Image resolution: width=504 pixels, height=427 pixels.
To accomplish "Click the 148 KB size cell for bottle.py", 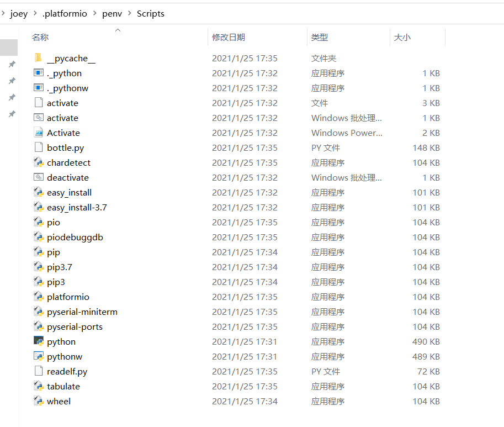I will (x=426, y=148).
